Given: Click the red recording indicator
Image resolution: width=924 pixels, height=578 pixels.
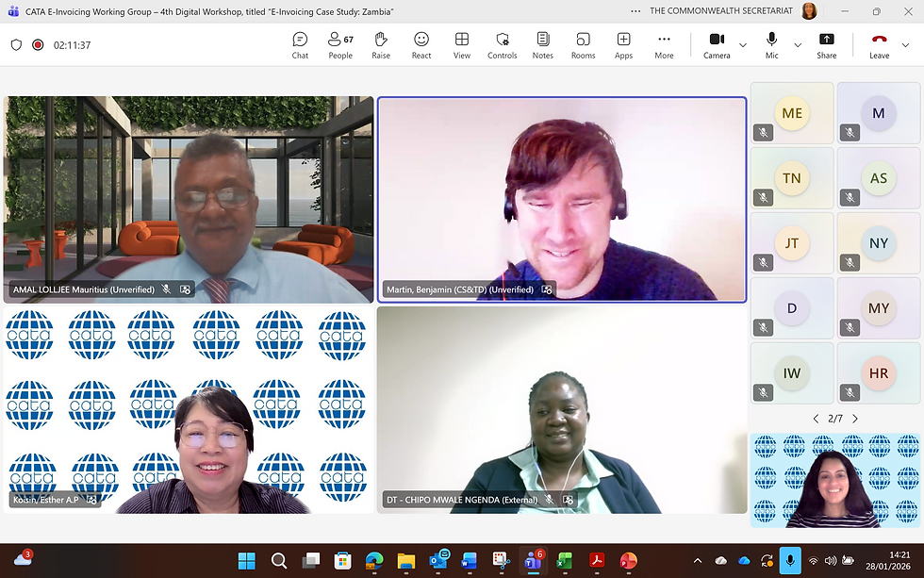Looking at the screenshot, I should point(38,44).
